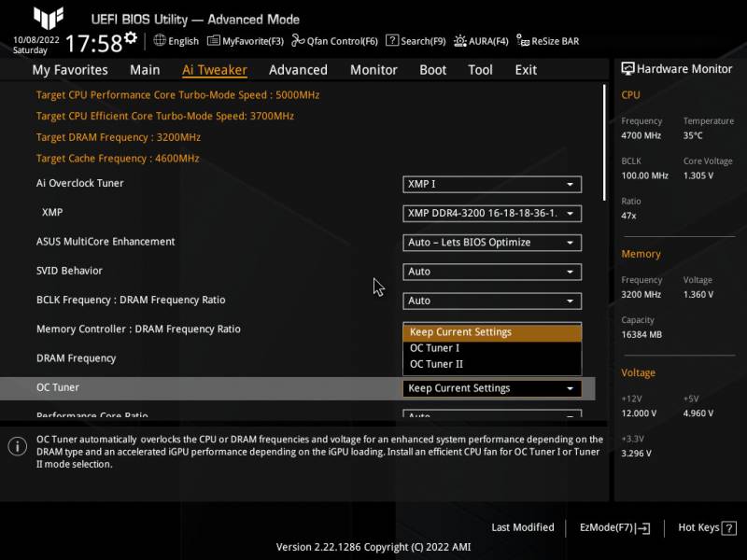Image resolution: width=747 pixels, height=560 pixels.
Task: Toggle ReSize BAR icon
Action: (523, 40)
